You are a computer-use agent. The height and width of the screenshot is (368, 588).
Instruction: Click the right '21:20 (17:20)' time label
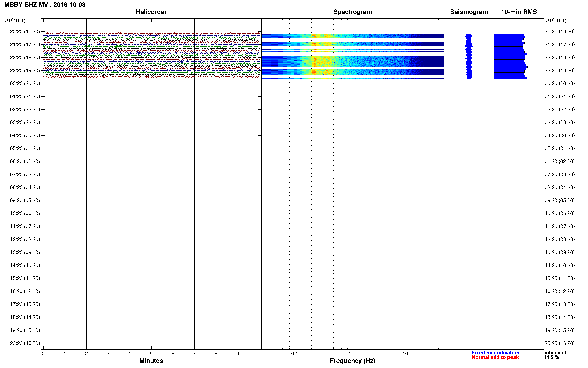point(560,45)
